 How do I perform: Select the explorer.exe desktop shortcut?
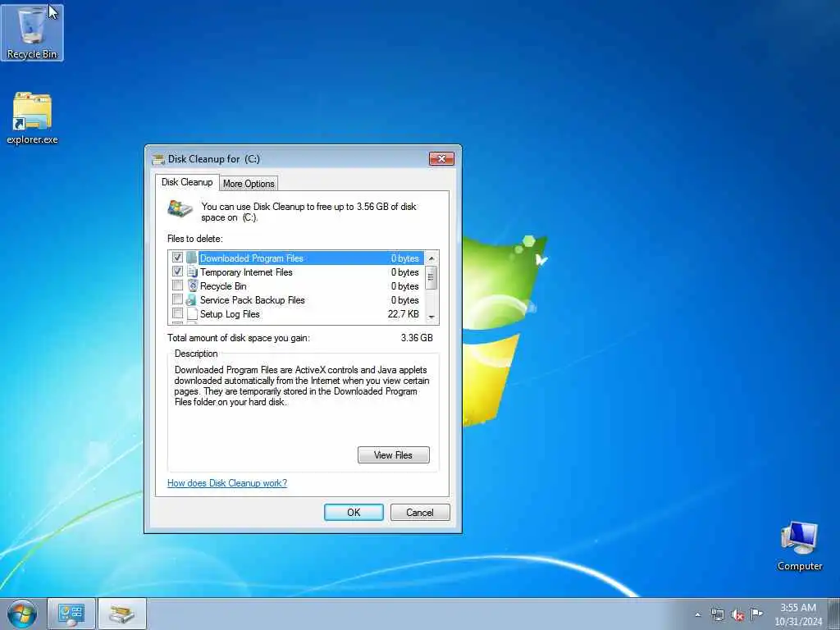(x=32, y=118)
